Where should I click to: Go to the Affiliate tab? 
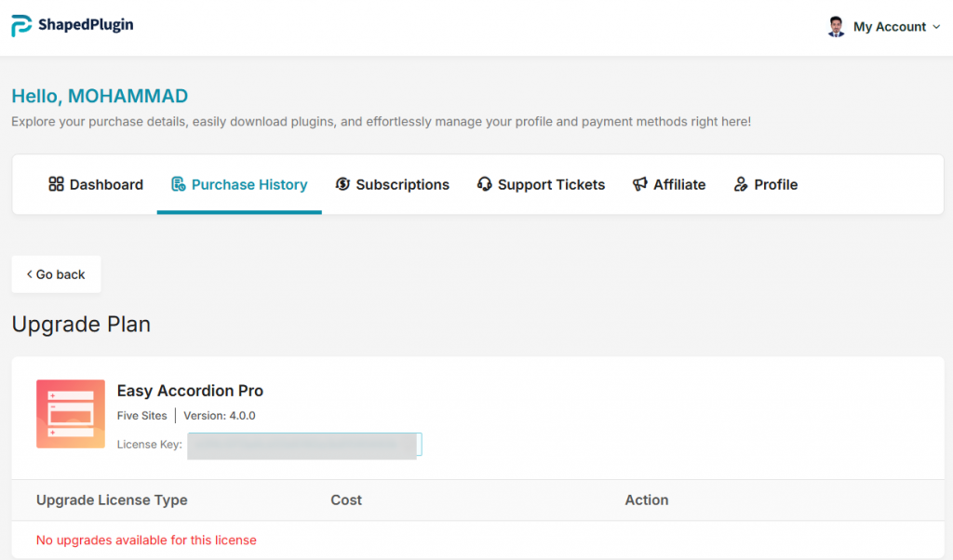(x=679, y=185)
